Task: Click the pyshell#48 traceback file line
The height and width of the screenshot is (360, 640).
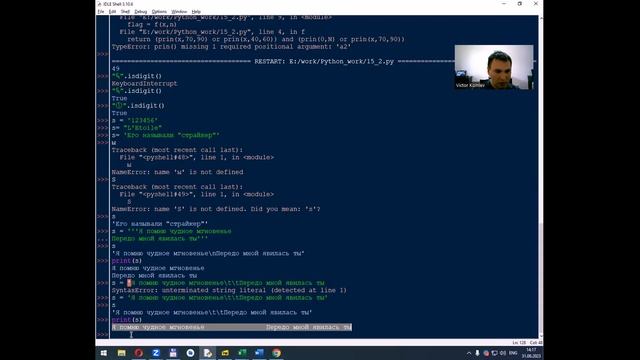Action: [x=197, y=157]
